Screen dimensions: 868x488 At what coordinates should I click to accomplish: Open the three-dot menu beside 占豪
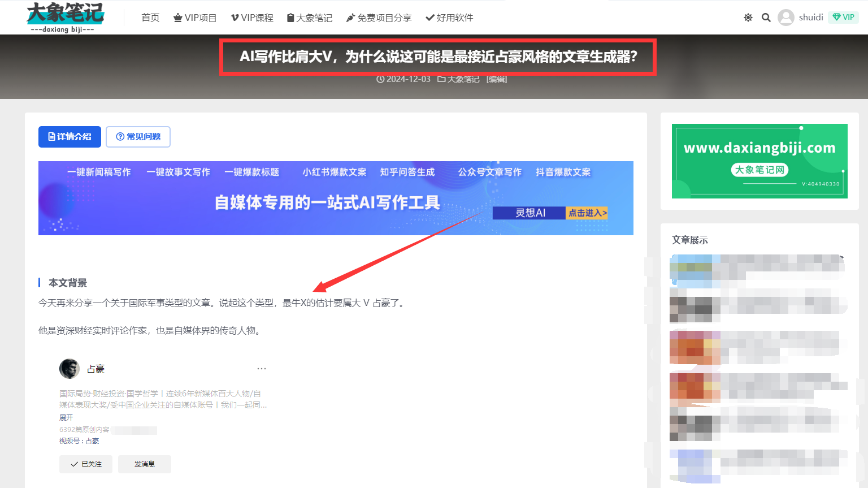point(262,369)
